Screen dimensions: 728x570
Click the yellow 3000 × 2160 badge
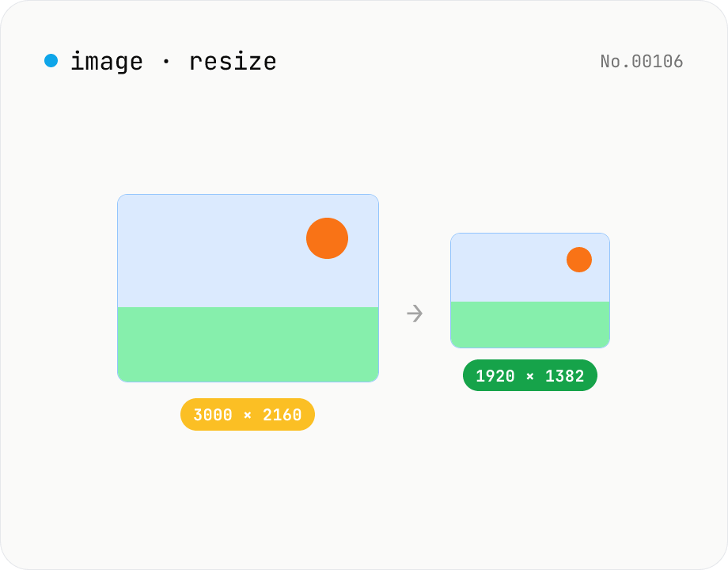(x=248, y=414)
